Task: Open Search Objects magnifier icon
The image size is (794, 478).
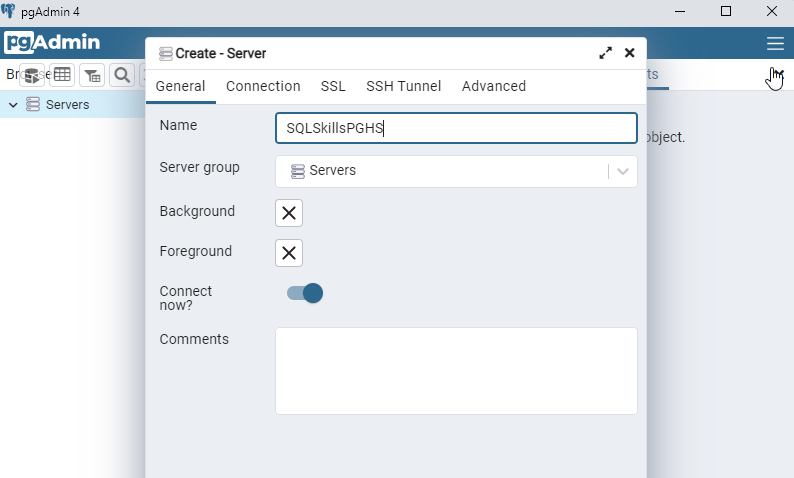Action: pyautogui.click(x=122, y=75)
